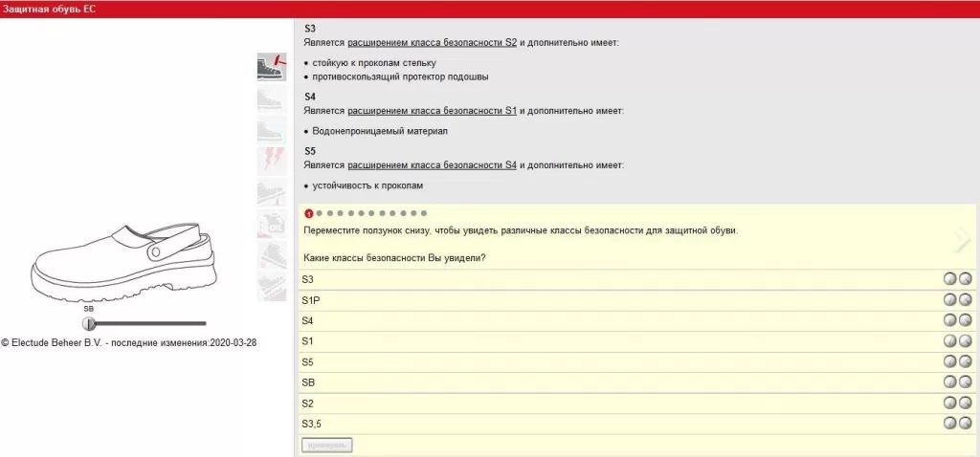Mark answer S3 with the cross button
Viewport: 980px width, 457px height.
(x=966, y=279)
